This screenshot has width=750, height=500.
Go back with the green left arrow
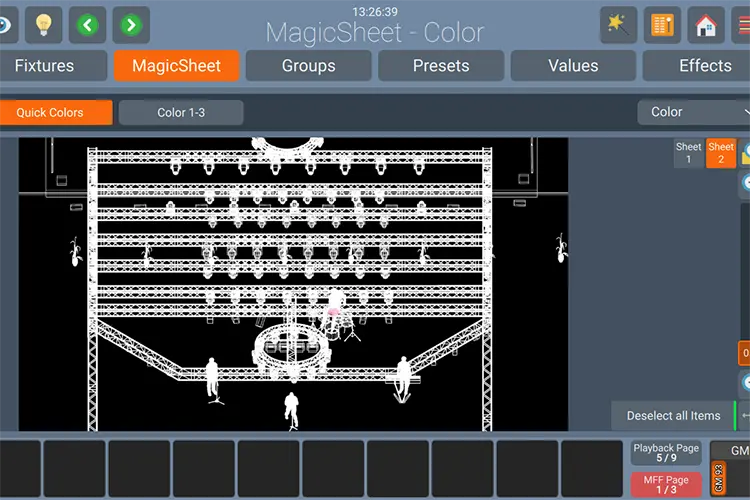click(x=88, y=25)
